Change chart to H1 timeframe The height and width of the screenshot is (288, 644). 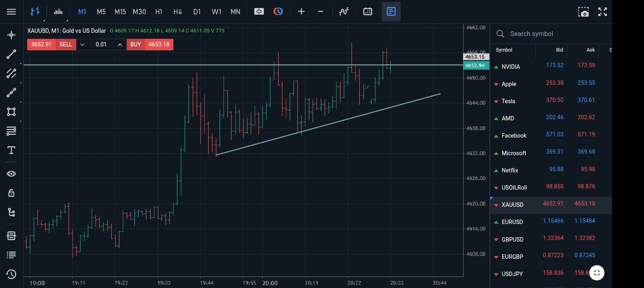pyautogui.click(x=159, y=12)
